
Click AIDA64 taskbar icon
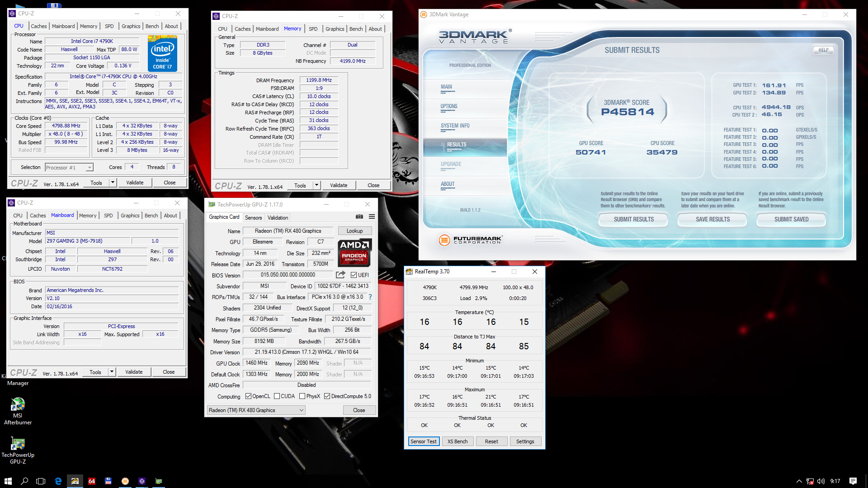(92, 481)
